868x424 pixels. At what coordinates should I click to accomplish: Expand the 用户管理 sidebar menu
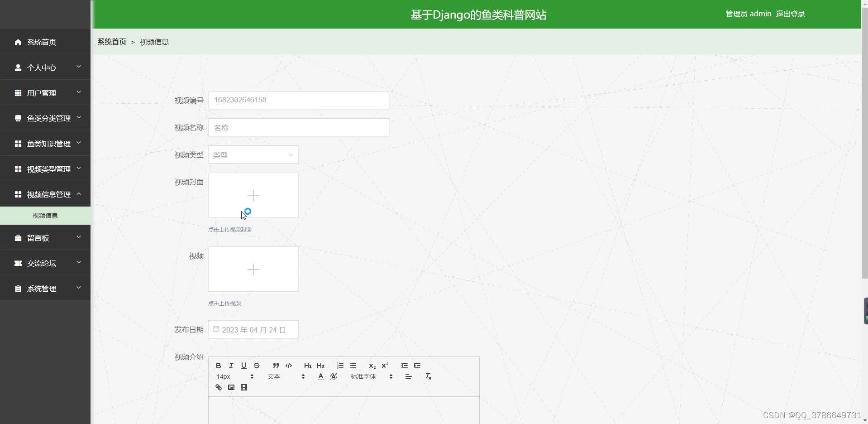[45, 93]
